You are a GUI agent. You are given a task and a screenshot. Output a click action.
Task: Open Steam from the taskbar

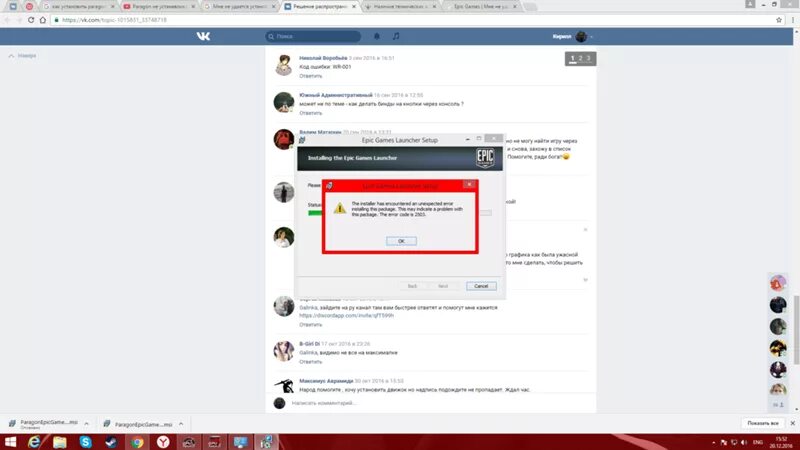point(111,442)
